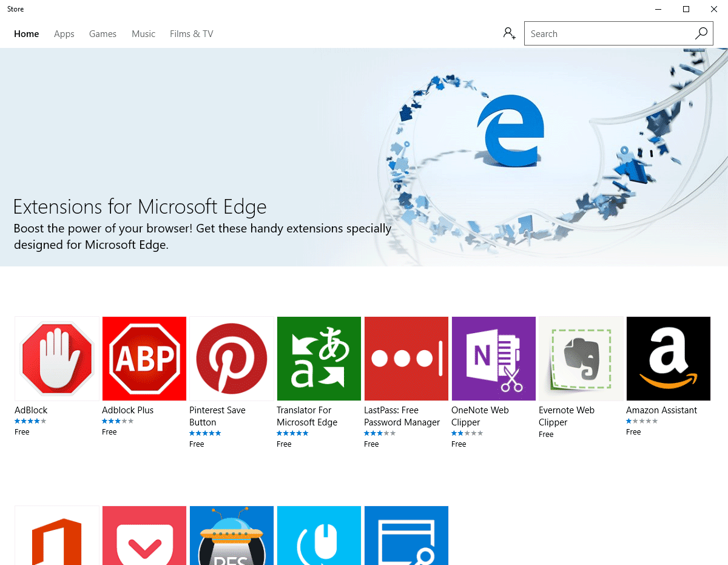Maximize the Store window
Image resolution: width=728 pixels, height=565 pixels.
[686, 9]
